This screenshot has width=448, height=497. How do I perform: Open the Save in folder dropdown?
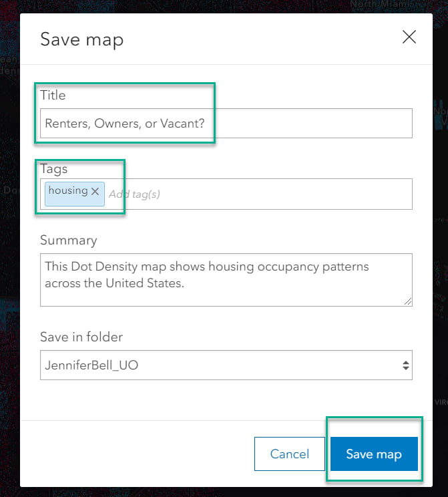point(226,365)
